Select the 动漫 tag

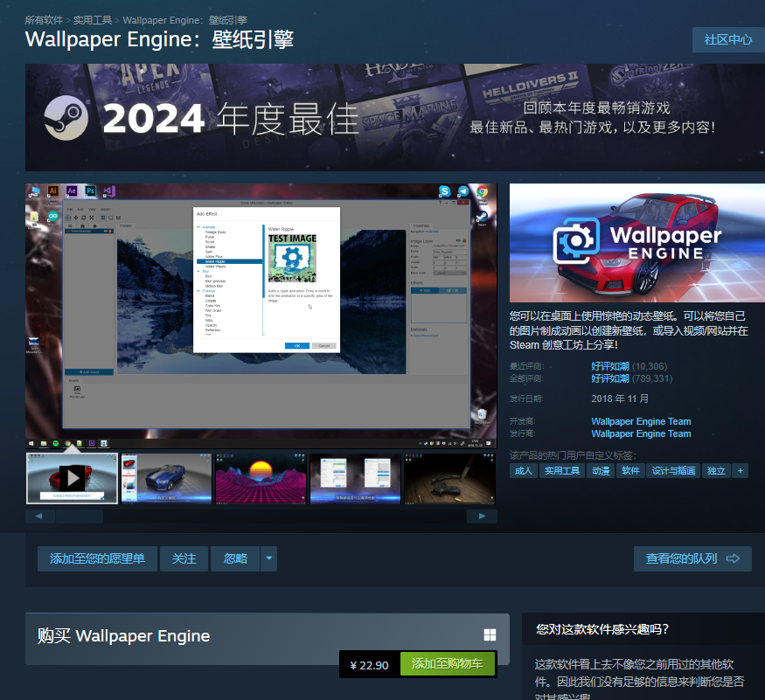pos(599,470)
